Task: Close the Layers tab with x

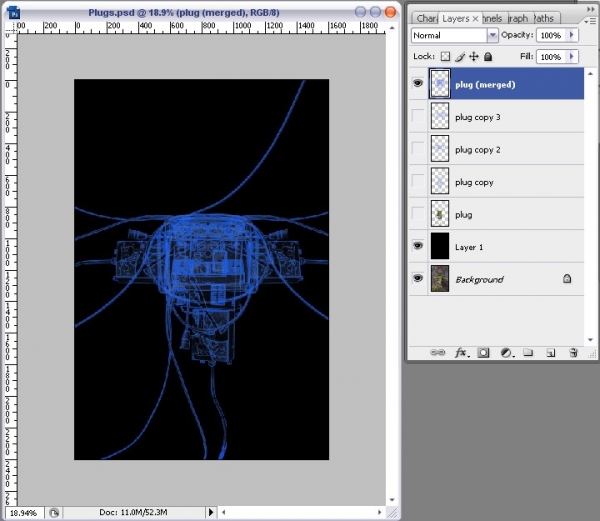Action: pyautogui.click(x=475, y=18)
